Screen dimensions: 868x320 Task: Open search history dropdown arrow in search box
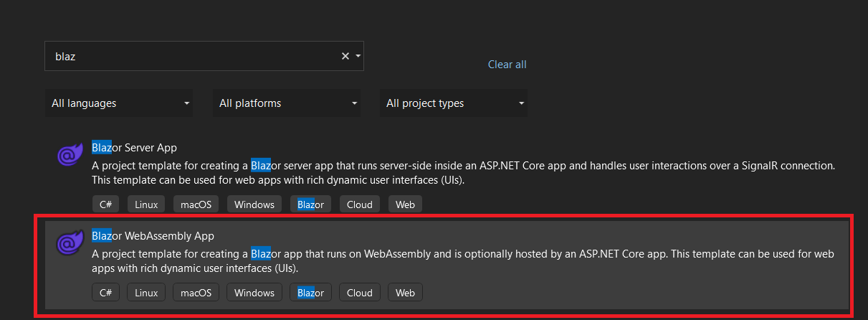point(357,56)
